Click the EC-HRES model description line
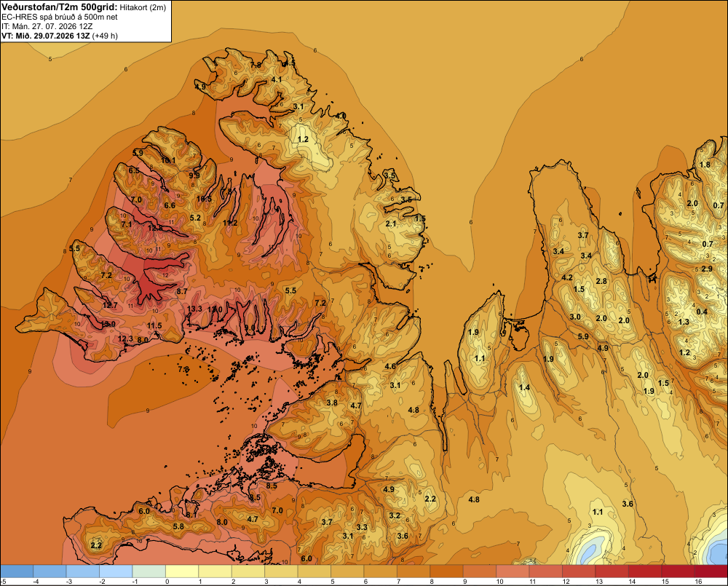728x586 pixels. (x=60, y=17)
